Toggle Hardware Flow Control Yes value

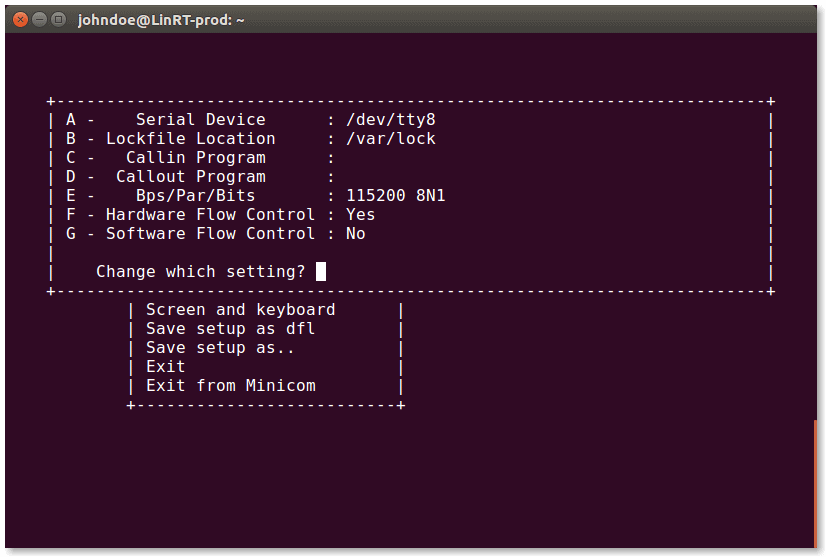[360, 215]
